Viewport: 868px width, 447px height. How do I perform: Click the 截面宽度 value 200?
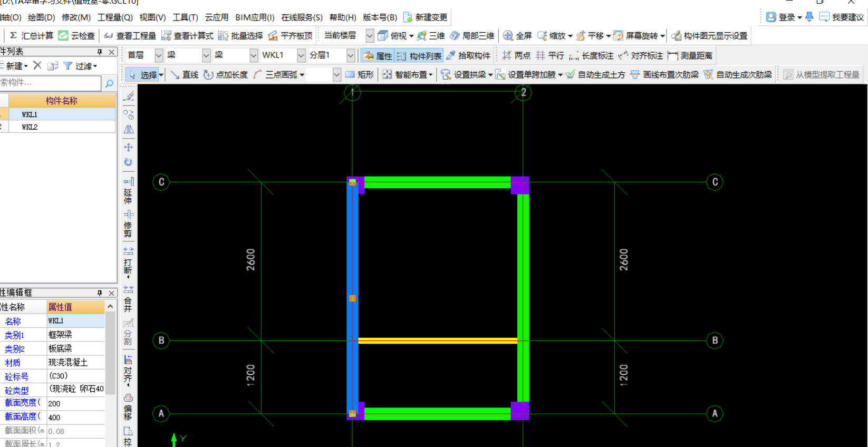pos(76,403)
